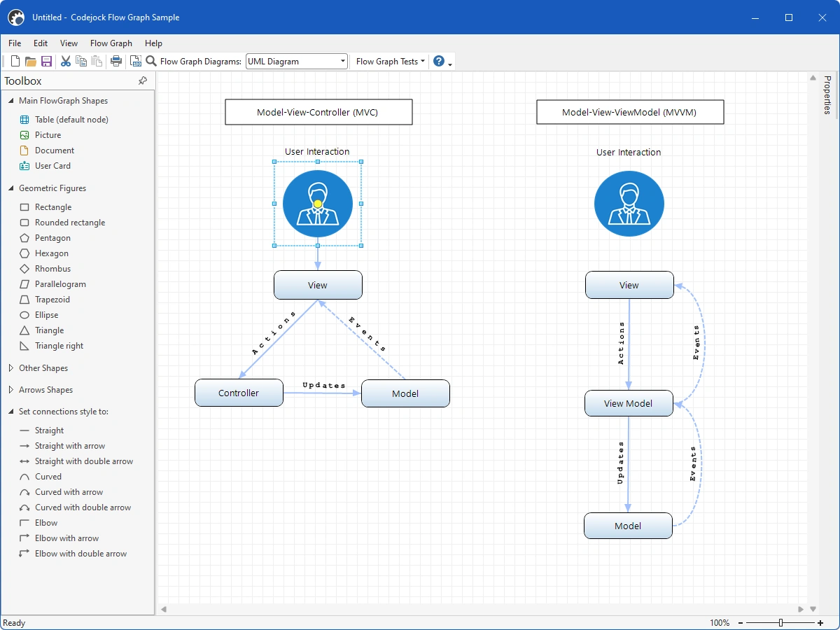Collapse the Set connections style group
Image resolution: width=840 pixels, height=630 pixels.
click(x=11, y=412)
